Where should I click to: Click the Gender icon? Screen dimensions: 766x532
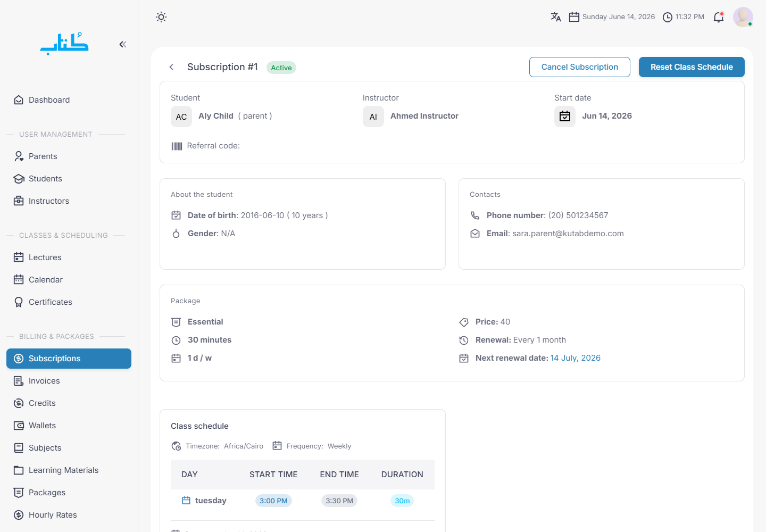tap(176, 234)
